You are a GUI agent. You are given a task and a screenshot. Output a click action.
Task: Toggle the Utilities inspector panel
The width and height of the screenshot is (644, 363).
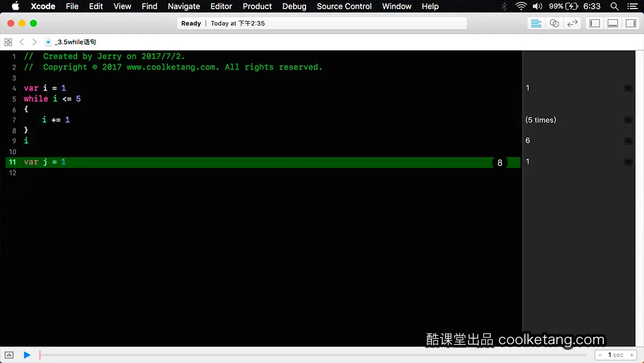631,23
